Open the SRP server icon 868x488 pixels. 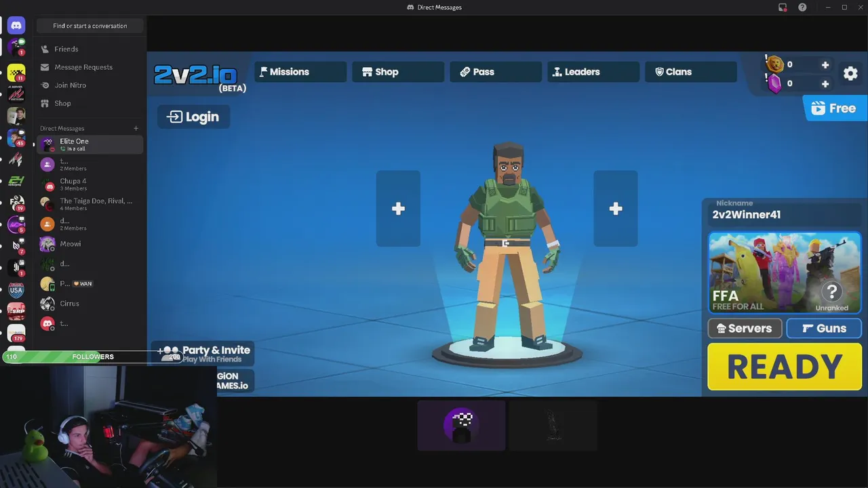pyautogui.click(x=16, y=311)
